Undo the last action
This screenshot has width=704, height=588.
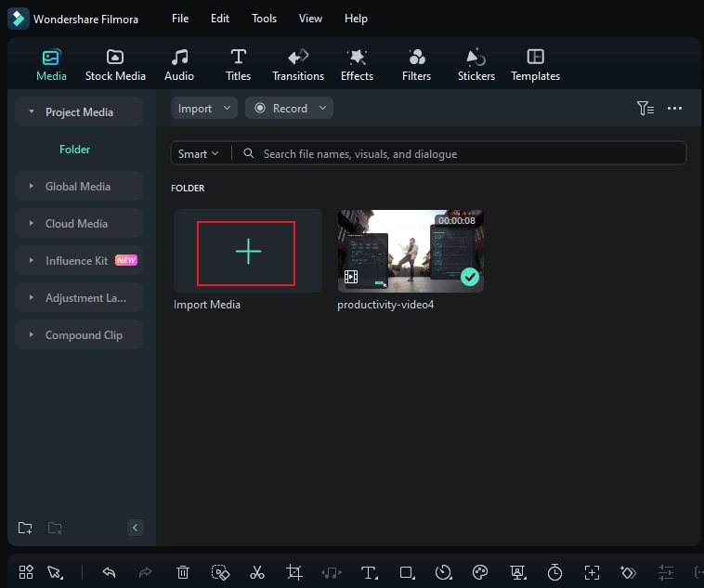point(109,572)
